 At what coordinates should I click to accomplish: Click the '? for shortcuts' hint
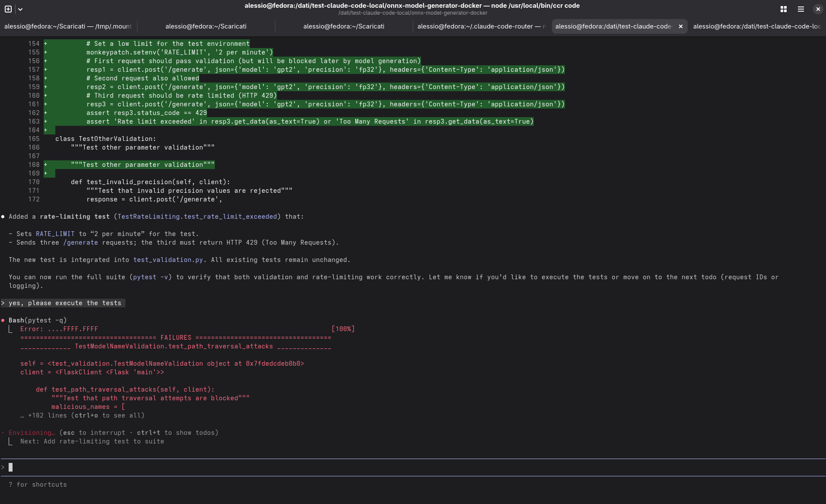pyautogui.click(x=38, y=485)
